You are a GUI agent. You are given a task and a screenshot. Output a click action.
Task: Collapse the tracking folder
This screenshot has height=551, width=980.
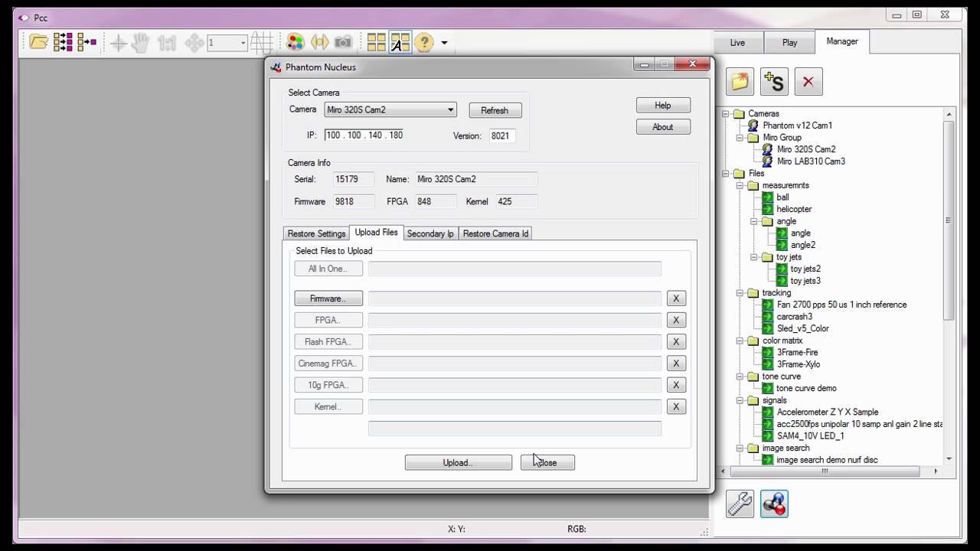point(740,293)
